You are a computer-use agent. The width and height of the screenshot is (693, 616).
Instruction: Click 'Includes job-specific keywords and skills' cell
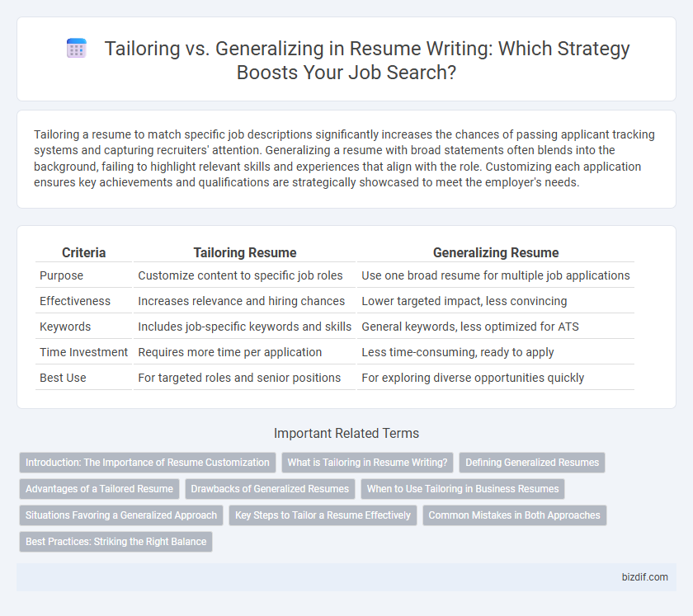(x=244, y=327)
